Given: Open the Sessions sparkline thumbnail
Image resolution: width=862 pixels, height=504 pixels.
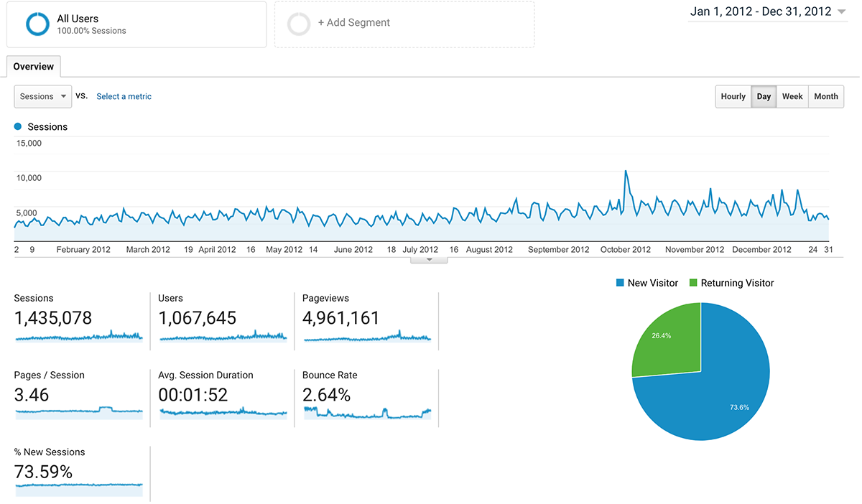Looking at the screenshot, I should tap(79, 336).
